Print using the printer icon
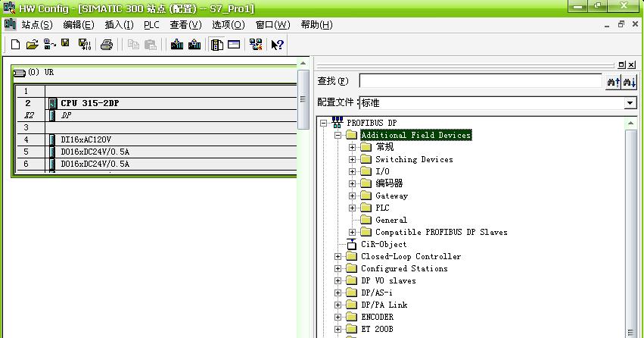 tap(107, 45)
